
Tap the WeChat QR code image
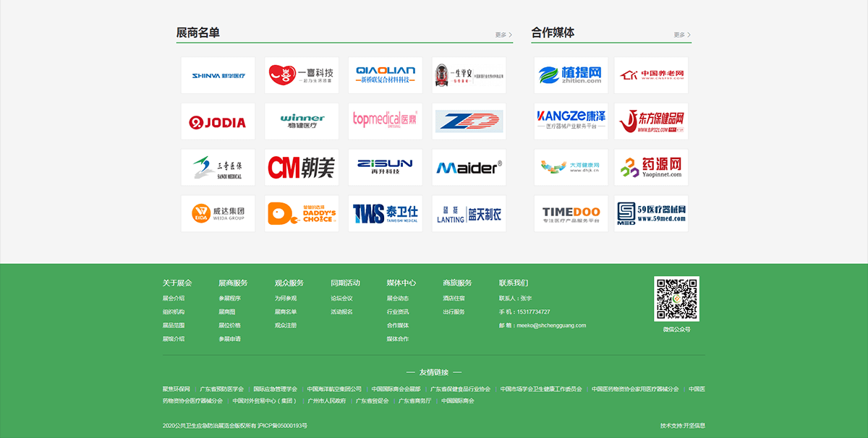[x=677, y=299]
